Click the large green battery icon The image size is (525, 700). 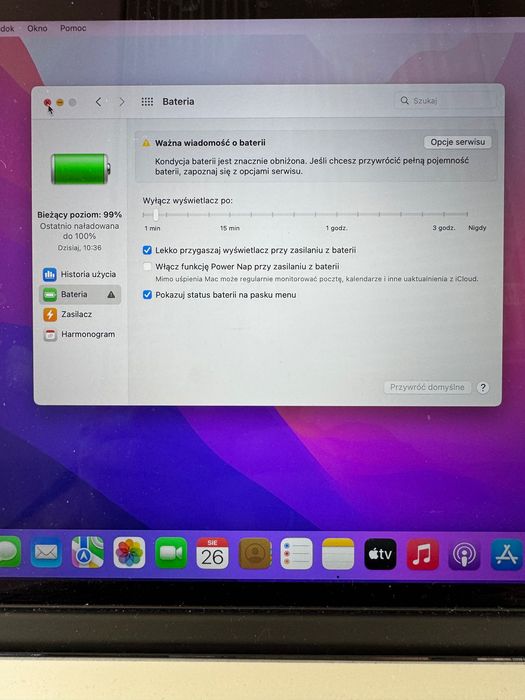tap(81, 168)
